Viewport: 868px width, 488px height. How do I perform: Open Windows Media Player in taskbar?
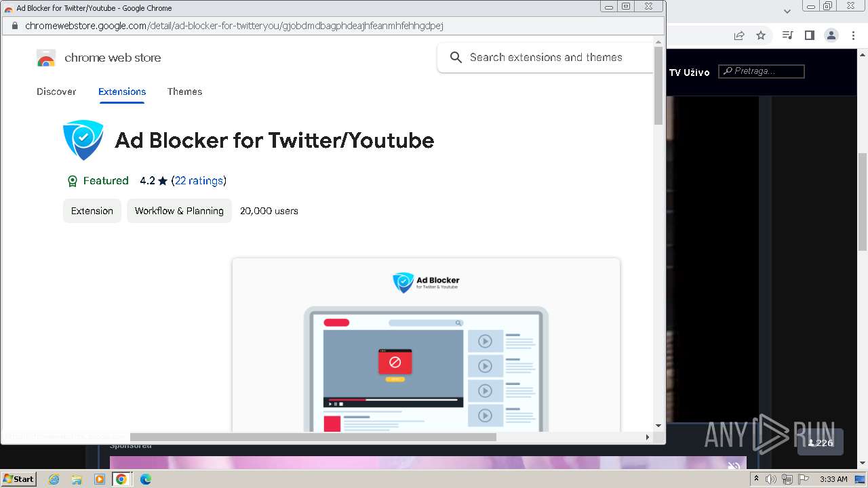[x=100, y=479]
